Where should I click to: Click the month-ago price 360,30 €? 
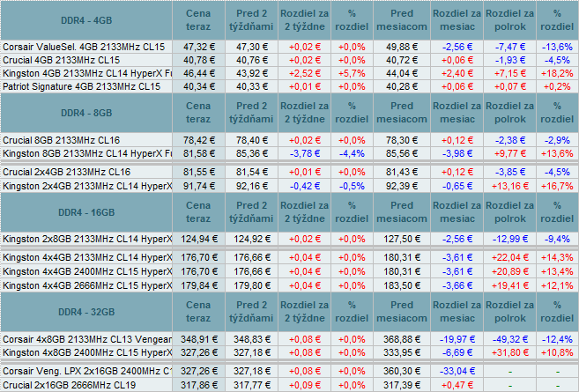(x=402, y=371)
